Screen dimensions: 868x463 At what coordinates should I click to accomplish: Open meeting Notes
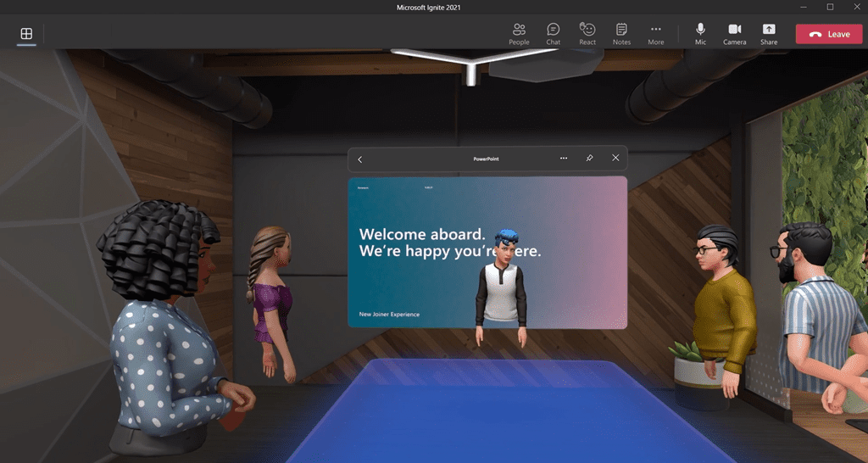621,34
